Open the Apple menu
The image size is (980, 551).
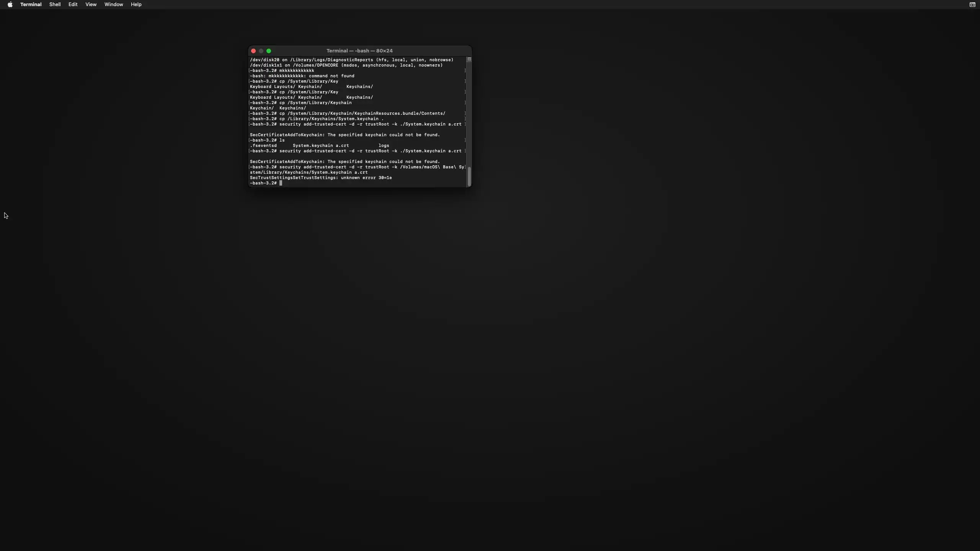point(10,5)
